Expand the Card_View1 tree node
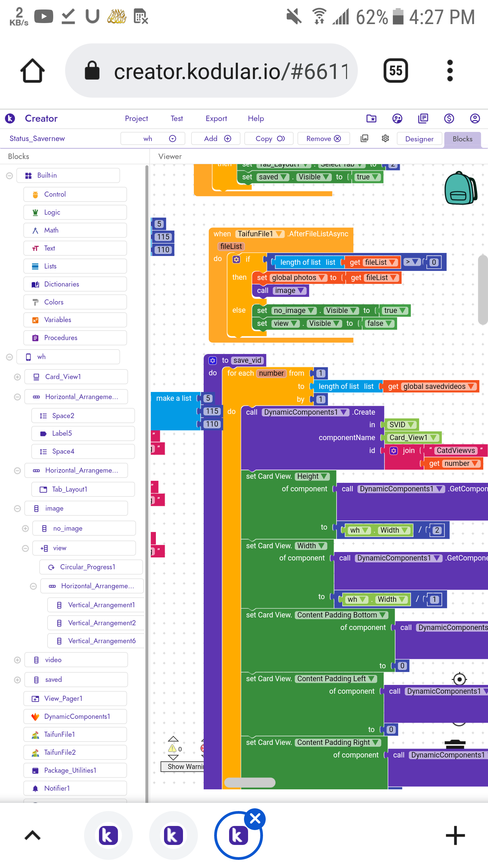488x868 pixels. coord(17,377)
